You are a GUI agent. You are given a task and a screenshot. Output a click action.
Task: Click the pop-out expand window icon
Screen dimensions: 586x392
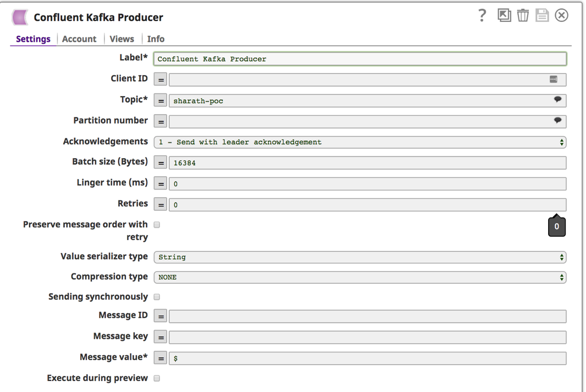tap(504, 15)
